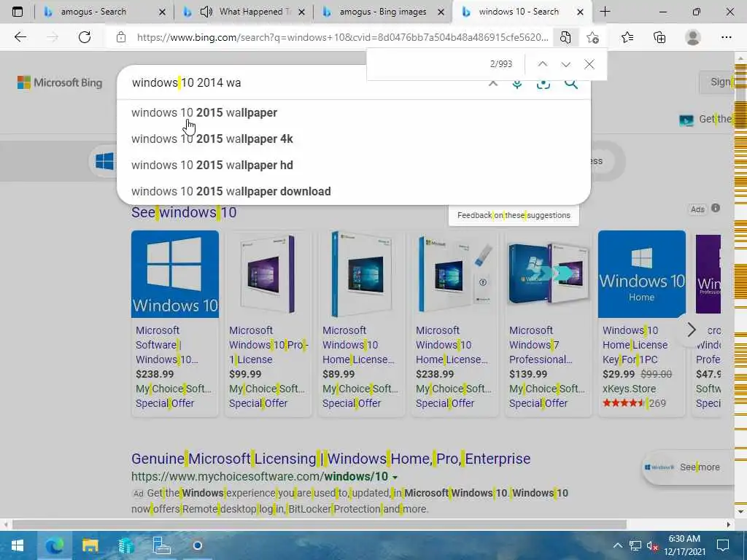Image resolution: width=747 pixels, height=560 pixels.
Task: Open File Explorer from taskbar
Action: (90, 545)
